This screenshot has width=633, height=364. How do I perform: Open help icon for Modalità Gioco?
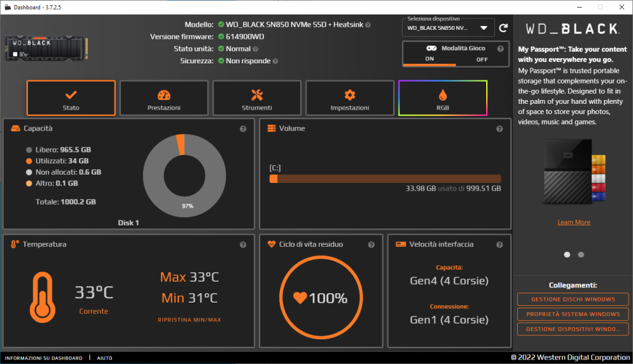click(x=501, y=48)
